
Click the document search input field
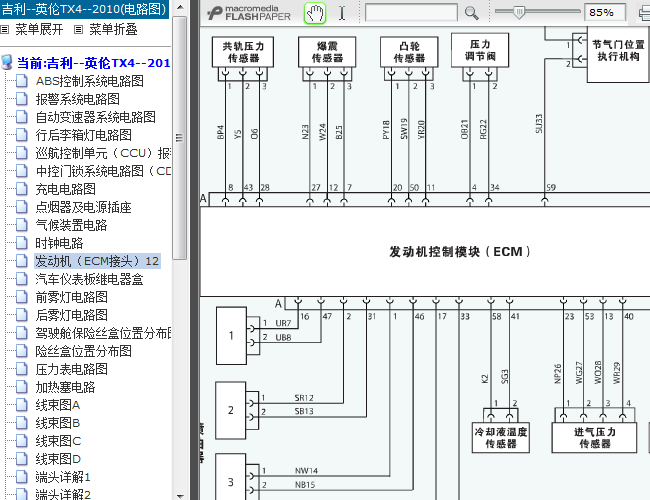point(411,13)
